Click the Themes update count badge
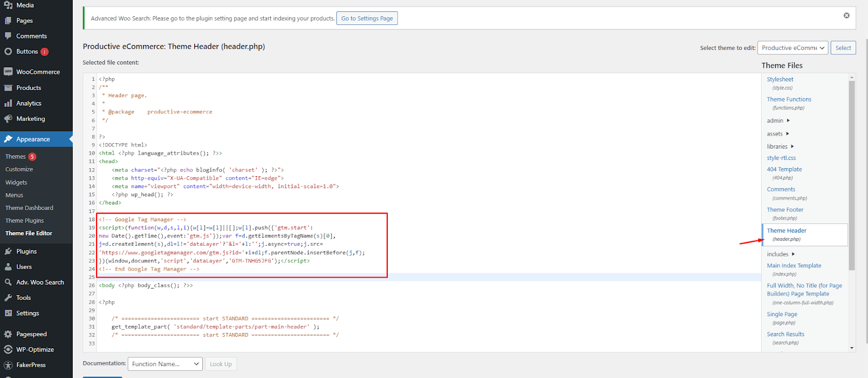 click(x=33, y=157)
